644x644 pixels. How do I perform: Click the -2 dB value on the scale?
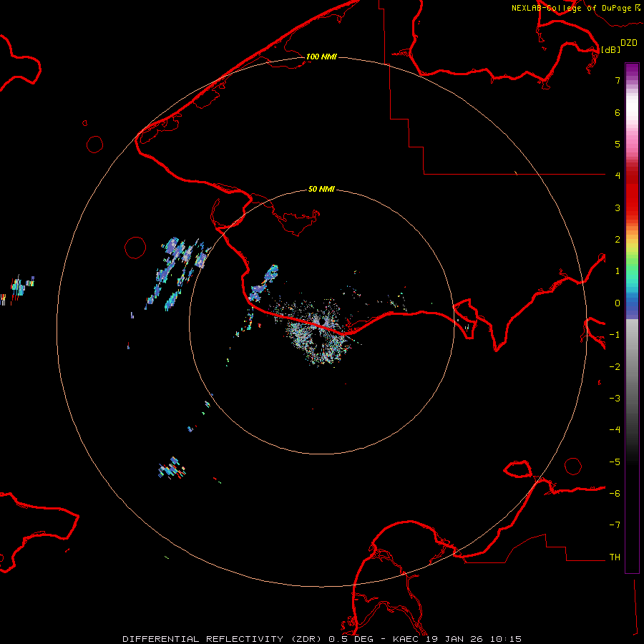pyautogui.click(x=615, y=367)
